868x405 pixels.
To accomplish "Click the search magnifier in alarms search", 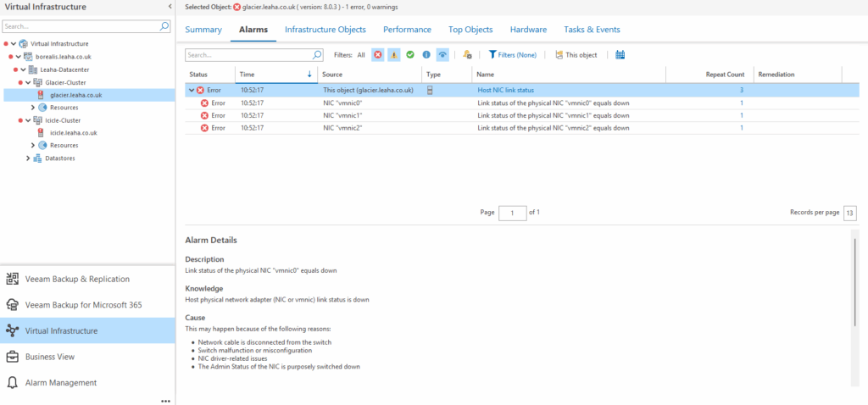I will (317, 55).
